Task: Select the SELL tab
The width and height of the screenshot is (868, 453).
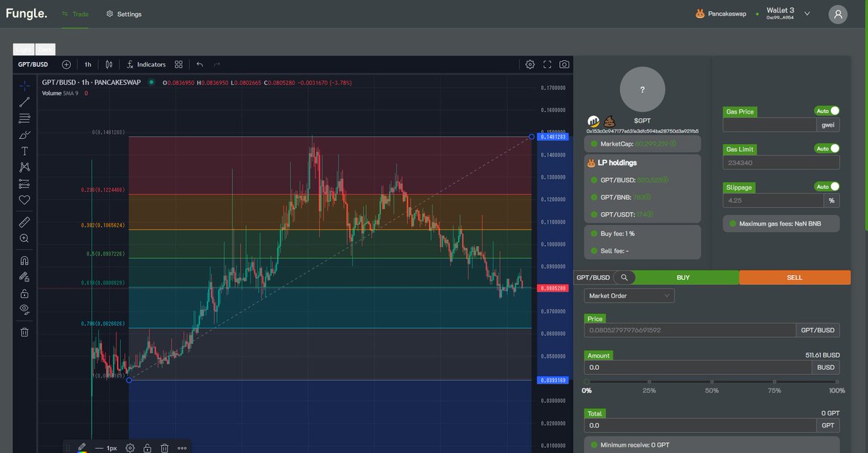Action: [794, 277]
